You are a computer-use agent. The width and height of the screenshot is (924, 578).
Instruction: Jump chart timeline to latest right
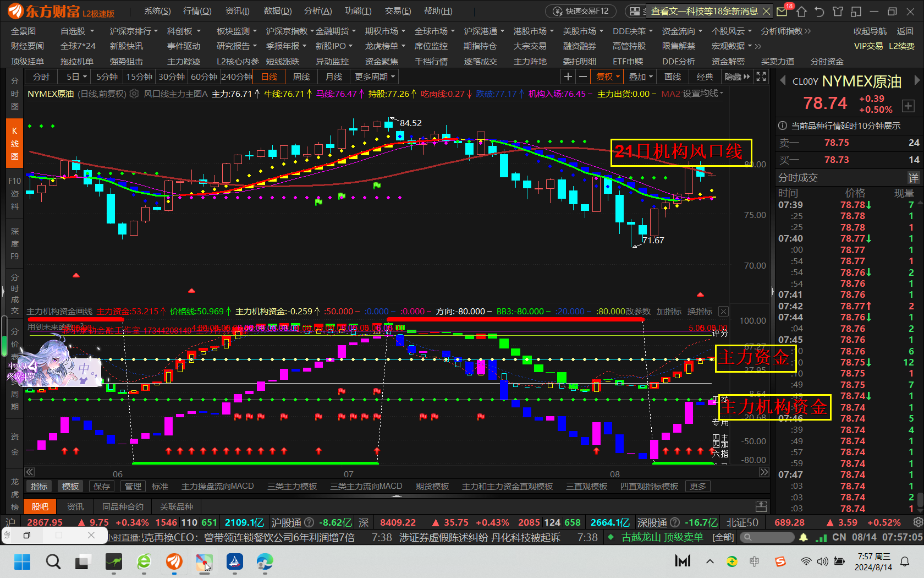click(764, 472)
